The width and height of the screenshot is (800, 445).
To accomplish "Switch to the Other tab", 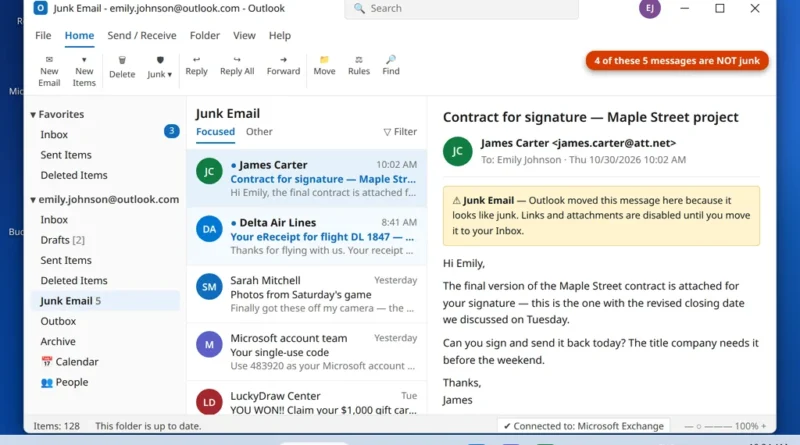I will coord(259,132).
